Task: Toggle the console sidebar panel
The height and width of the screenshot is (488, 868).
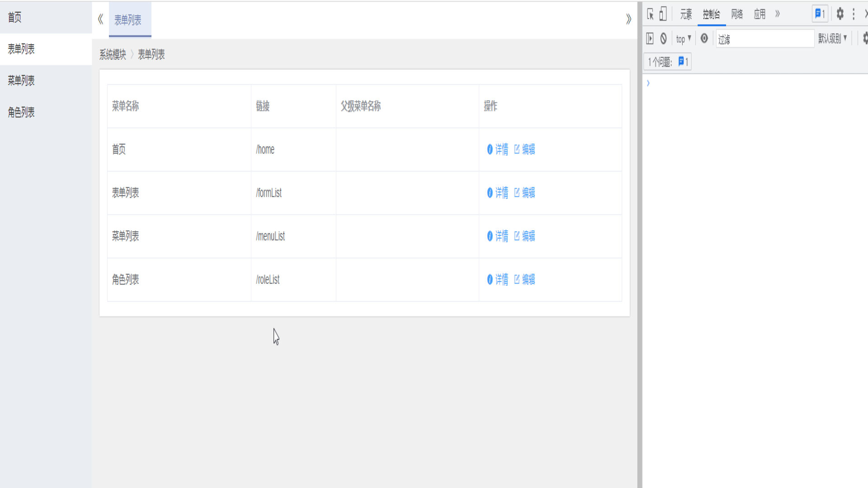Action: (650, 39)
